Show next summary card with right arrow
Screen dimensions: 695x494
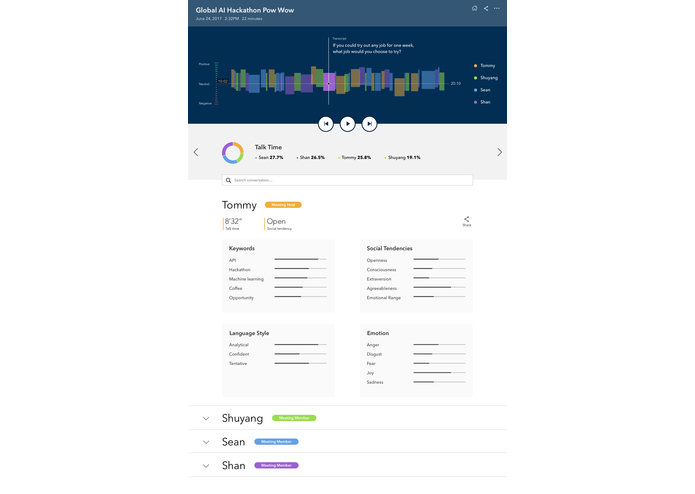[500, 152]
